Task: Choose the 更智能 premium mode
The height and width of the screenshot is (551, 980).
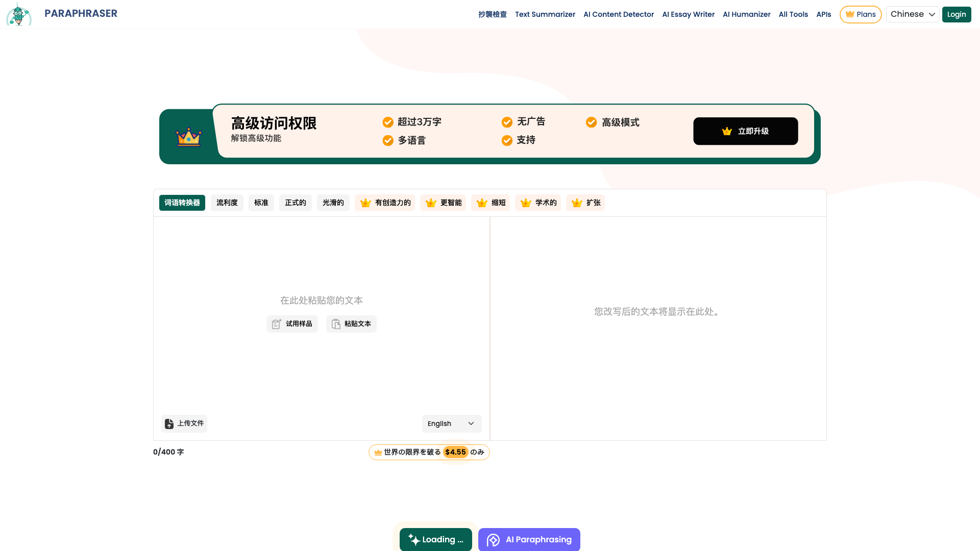Action: 443,203
